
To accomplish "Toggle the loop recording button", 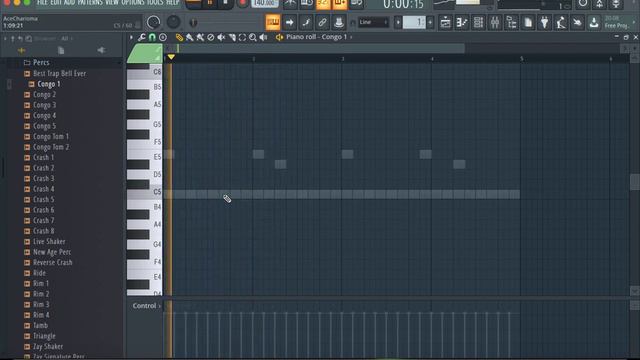I will point(356,4).
